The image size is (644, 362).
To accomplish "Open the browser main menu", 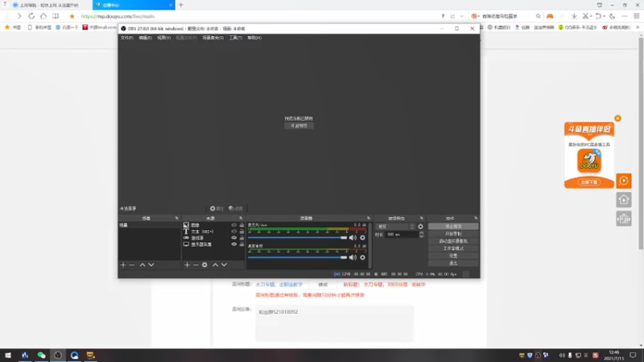I will point(637,16).
